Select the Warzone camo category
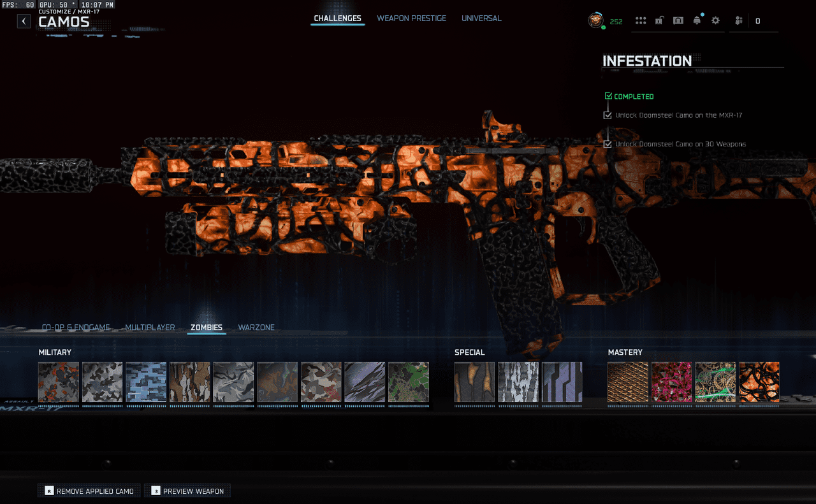The height and width of the screenshot is (504, 816). pos(256,328)
